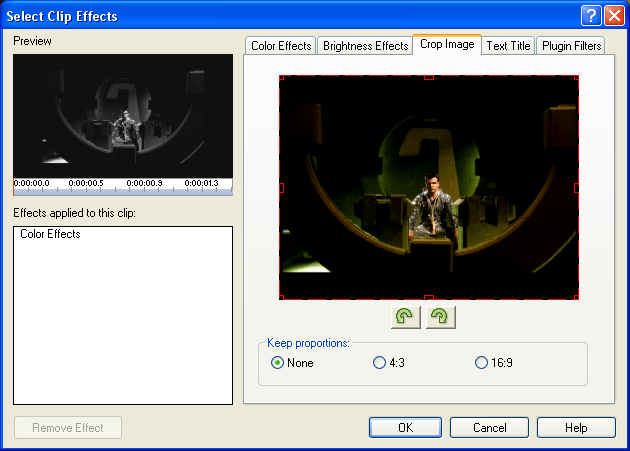Confirm with the OK button

point(405,427)
